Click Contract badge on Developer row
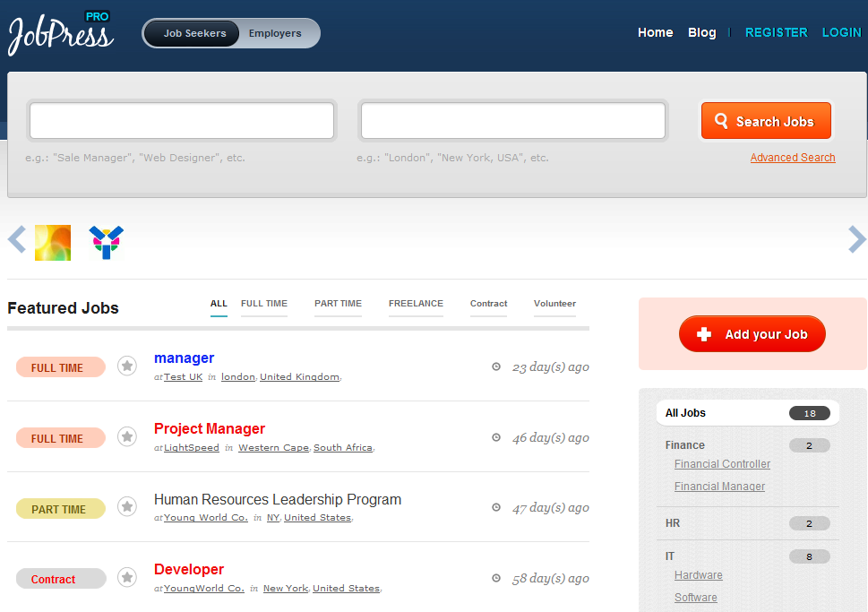This screenshot has height=612, width=868. point(60,579)
